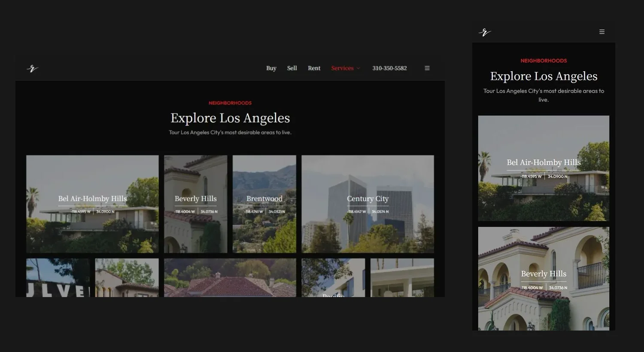Click 'Explore Los Angeles' heading in desktop view

pos(230,118)
